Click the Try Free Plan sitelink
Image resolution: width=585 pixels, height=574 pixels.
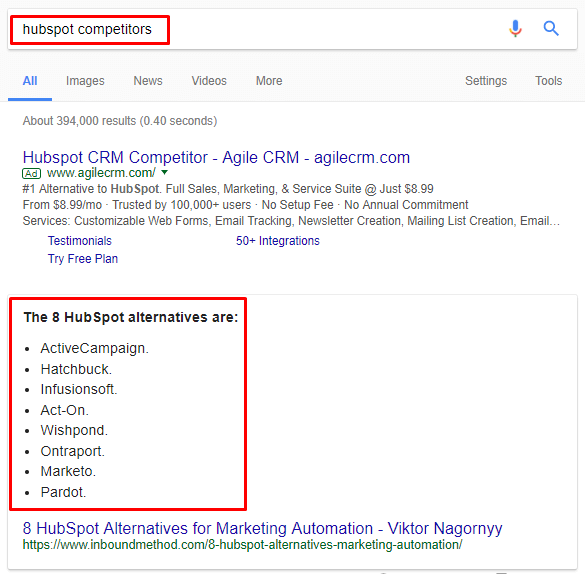[83, 258]
